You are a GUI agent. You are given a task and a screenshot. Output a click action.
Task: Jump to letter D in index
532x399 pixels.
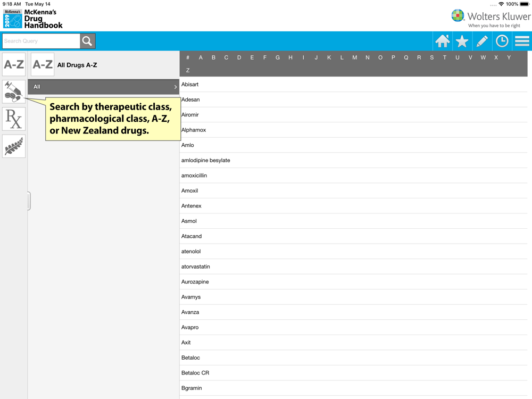coord(239,57)
